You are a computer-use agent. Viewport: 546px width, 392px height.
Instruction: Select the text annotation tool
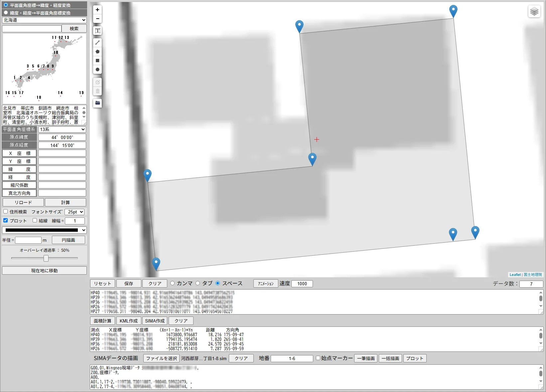97,31
